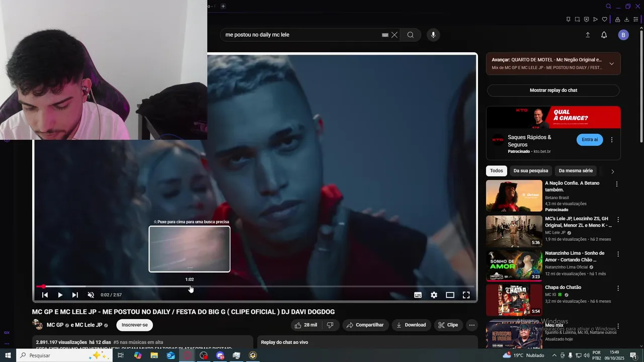This screenshot has width=644, height=362.
Task: Run YouTube search with magnifier button
Action: 411,35
